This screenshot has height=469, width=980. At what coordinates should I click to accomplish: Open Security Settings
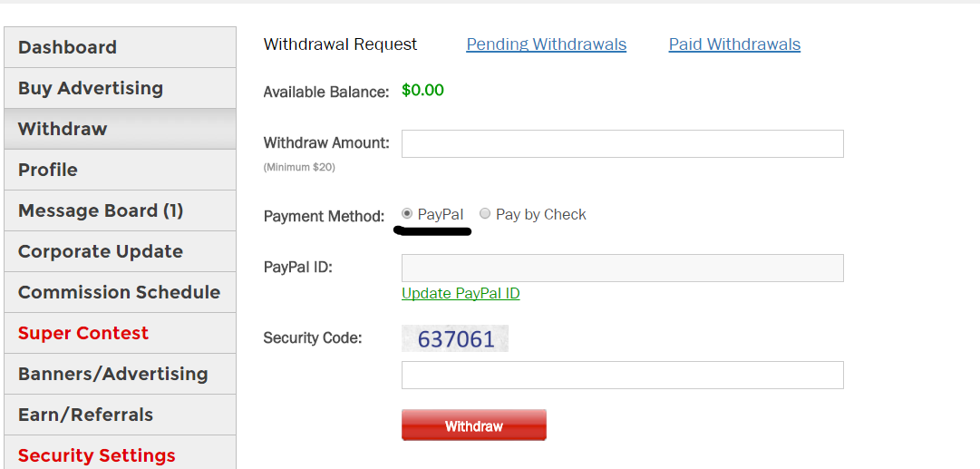pyautogui.click(x=97, y=454)
